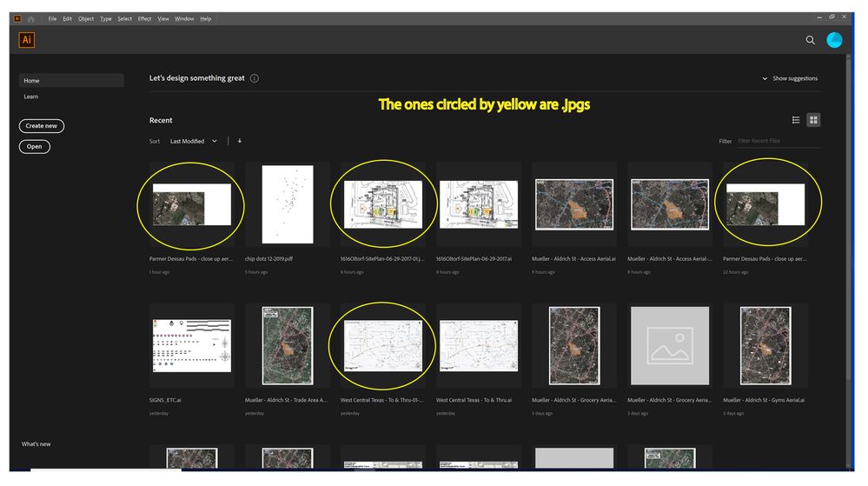The width and height of the screenshot is (868, 486).
Task: Open the View menu
Action: tap(163, 19)
